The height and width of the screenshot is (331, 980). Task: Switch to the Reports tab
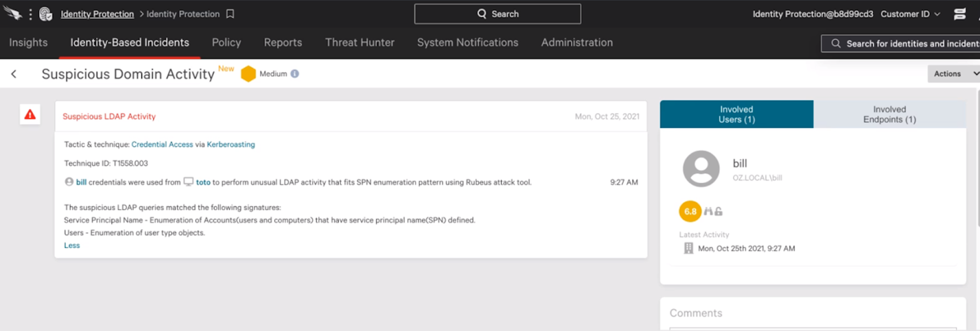[x=283, y=42]
